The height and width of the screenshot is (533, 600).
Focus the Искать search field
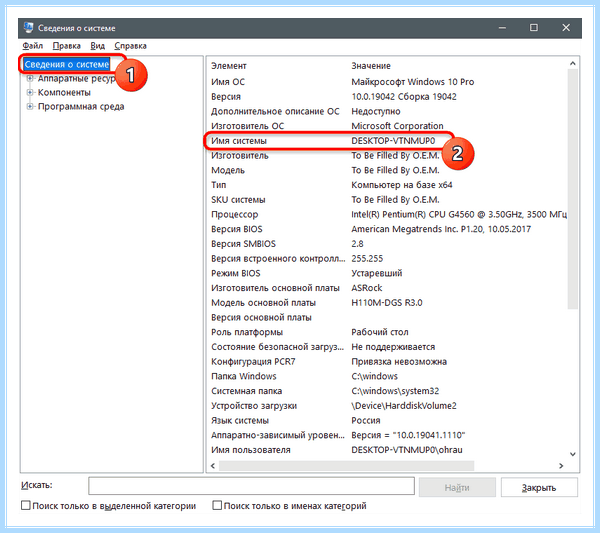pyautogui.click(x=251, y=486)
